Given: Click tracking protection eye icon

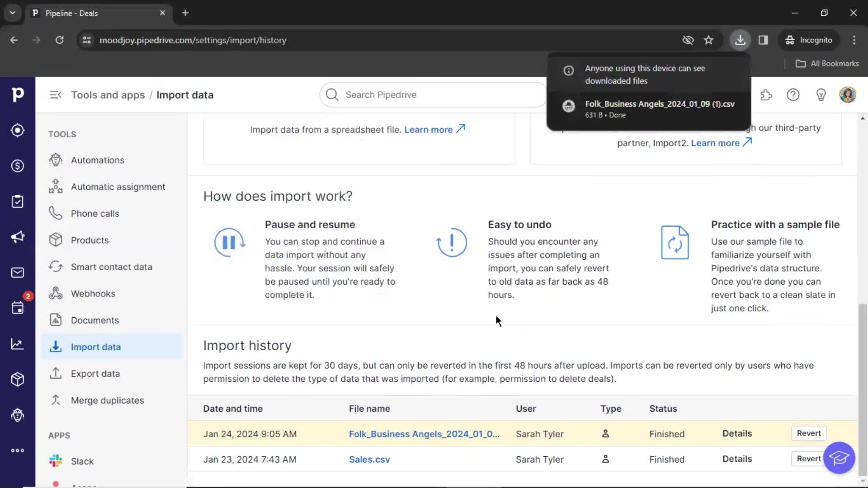Looking at the screenshot, I should point(688,40).
